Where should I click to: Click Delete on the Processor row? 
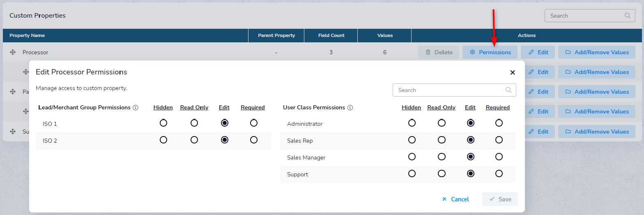pyautogui.click(x=439, y=52)
